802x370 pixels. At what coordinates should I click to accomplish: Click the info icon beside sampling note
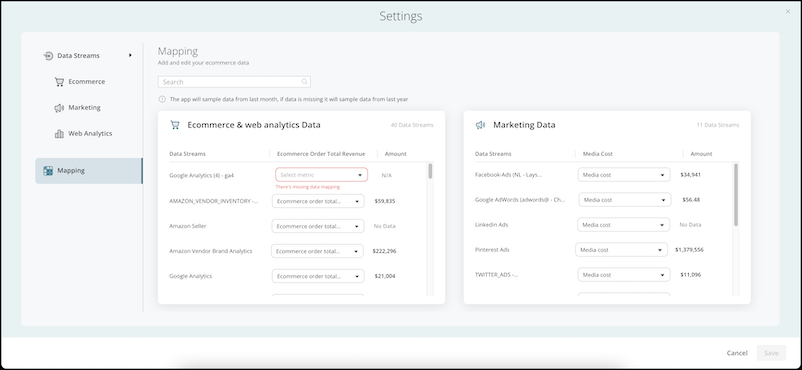(162, 99)
